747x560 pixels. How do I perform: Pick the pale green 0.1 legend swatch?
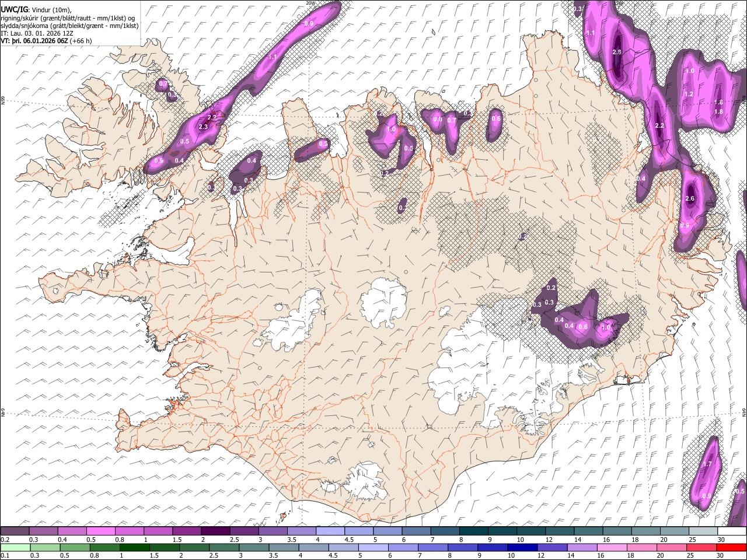pos(15,547)
